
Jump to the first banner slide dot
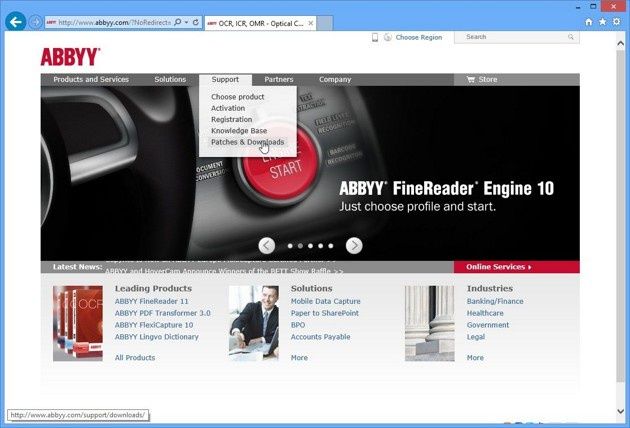[x=290, y=246]
